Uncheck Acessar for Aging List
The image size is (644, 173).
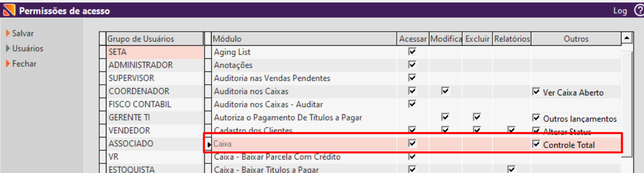click(412, 52)
